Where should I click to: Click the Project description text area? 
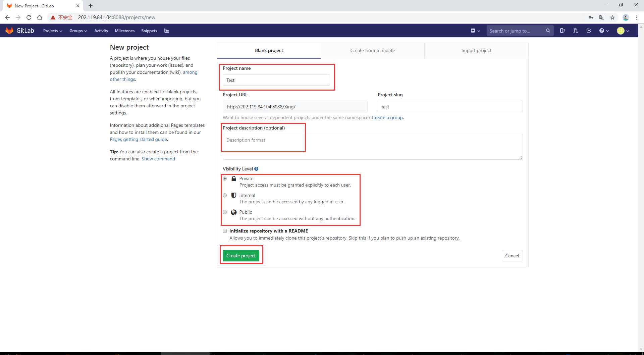point(373,147)
